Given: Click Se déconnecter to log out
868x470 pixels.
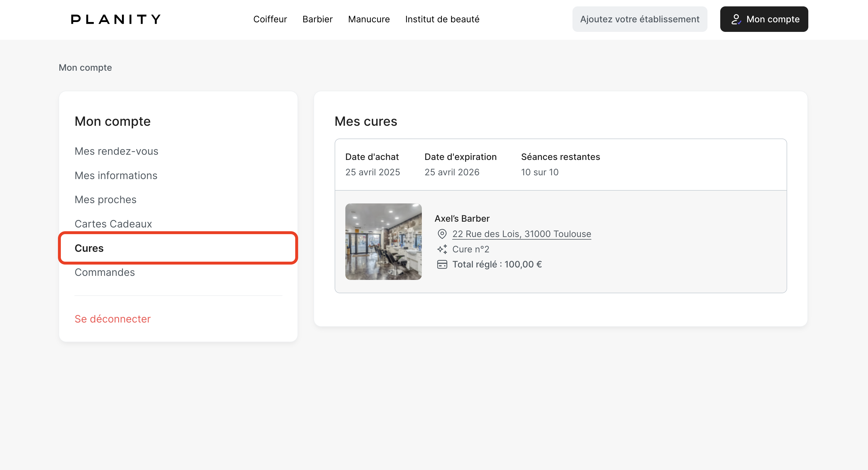Looking at the screenshot, I should pos(112,319).
